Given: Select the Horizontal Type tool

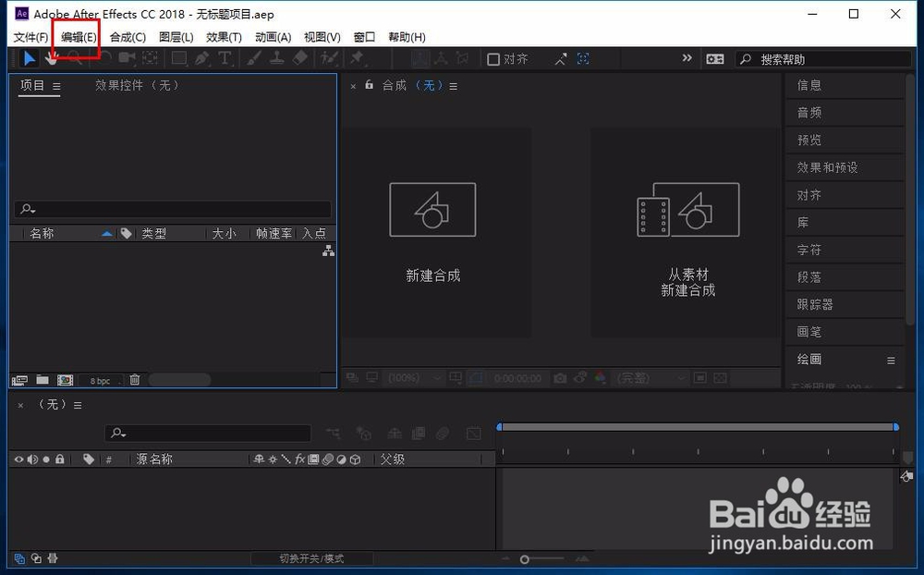Looking at the screenshot, I should [x=225, y=58].
